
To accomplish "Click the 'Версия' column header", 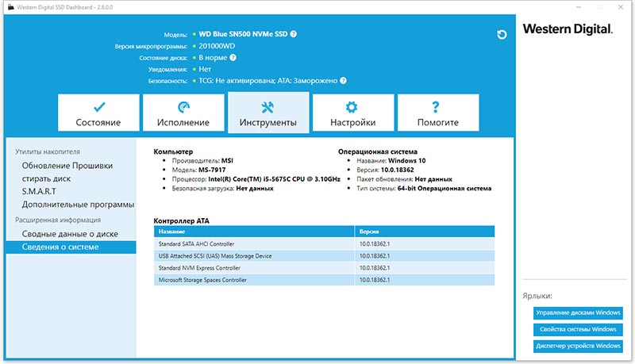I will pyautogui.click(x=425, y=232).
